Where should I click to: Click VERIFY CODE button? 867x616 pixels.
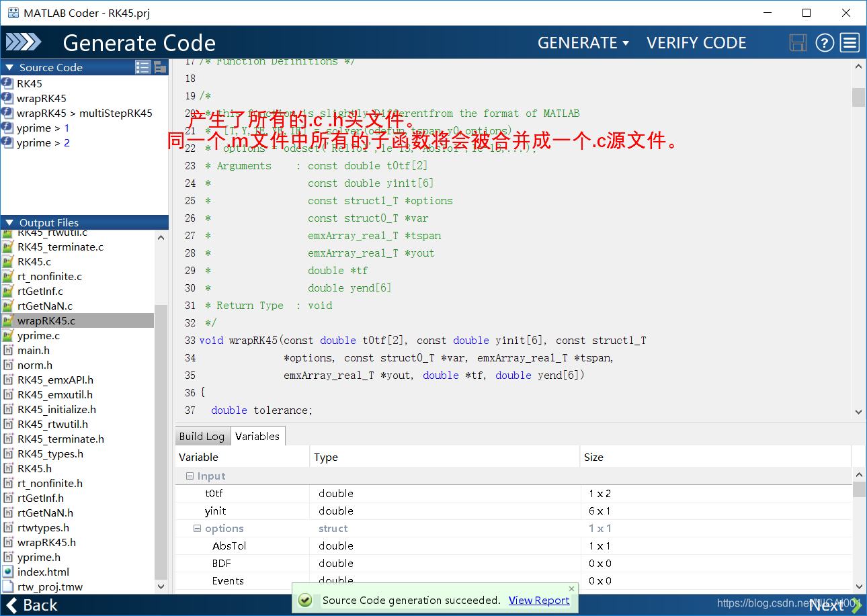[x=696, y=43]
